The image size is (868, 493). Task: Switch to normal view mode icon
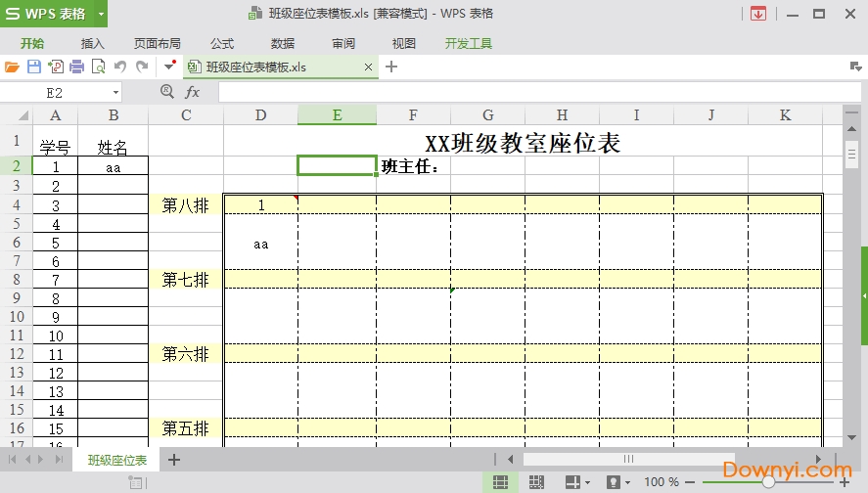coord(500,482)
